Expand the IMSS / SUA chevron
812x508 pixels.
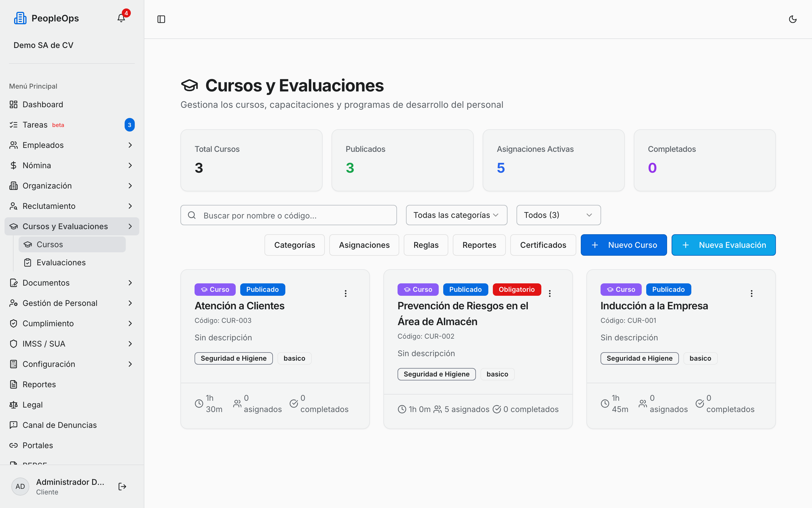pos(130,344)
